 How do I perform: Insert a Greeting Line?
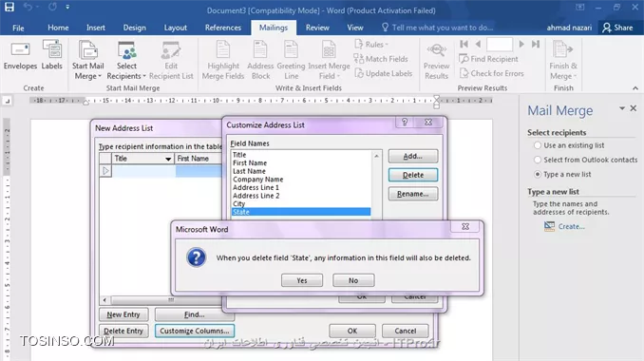(291, 61)
